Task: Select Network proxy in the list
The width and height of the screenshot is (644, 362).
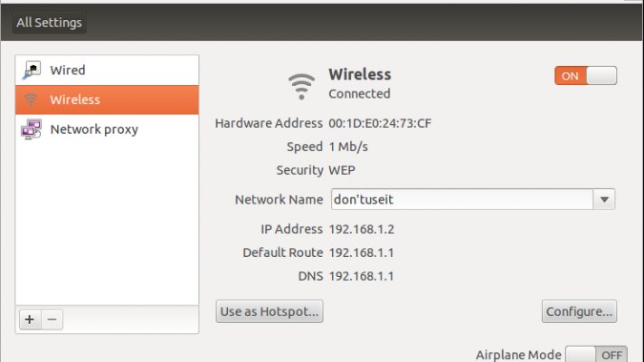Action: [94, 129]
